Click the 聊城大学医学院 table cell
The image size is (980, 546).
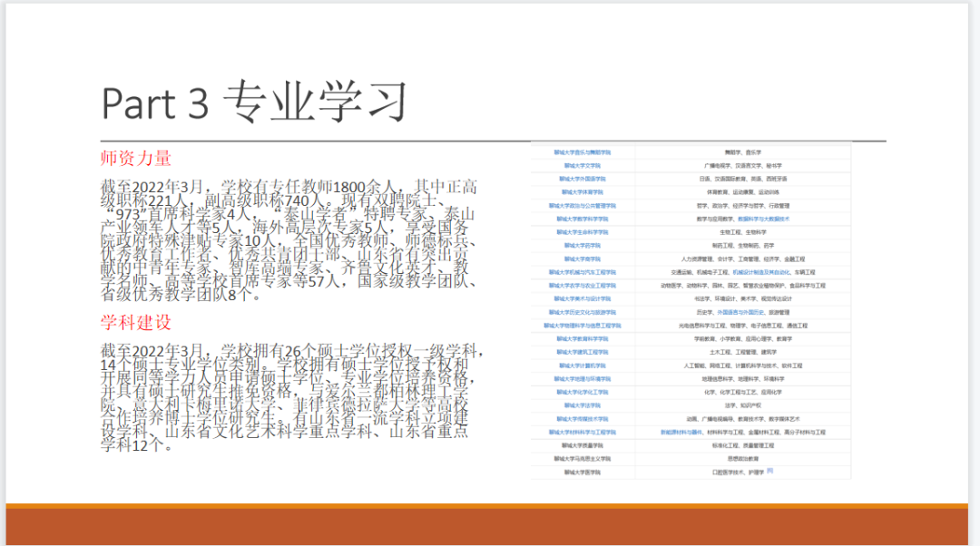(x=583, y=473)
